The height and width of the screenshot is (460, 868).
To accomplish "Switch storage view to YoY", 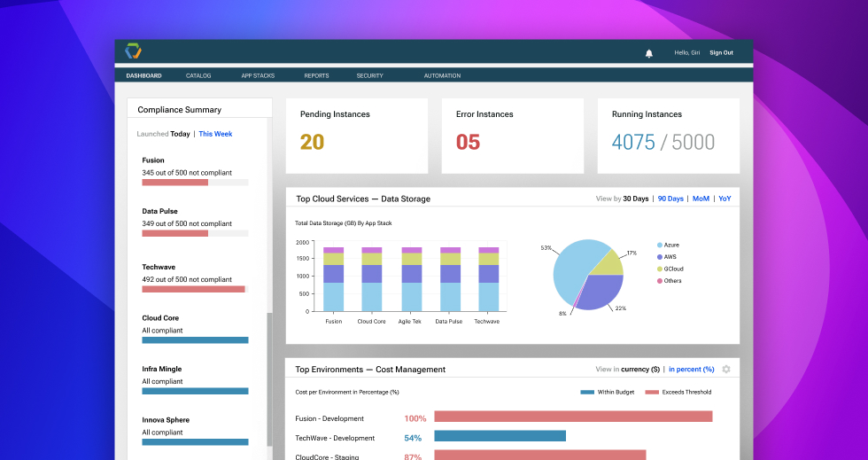I will (725, 199).
